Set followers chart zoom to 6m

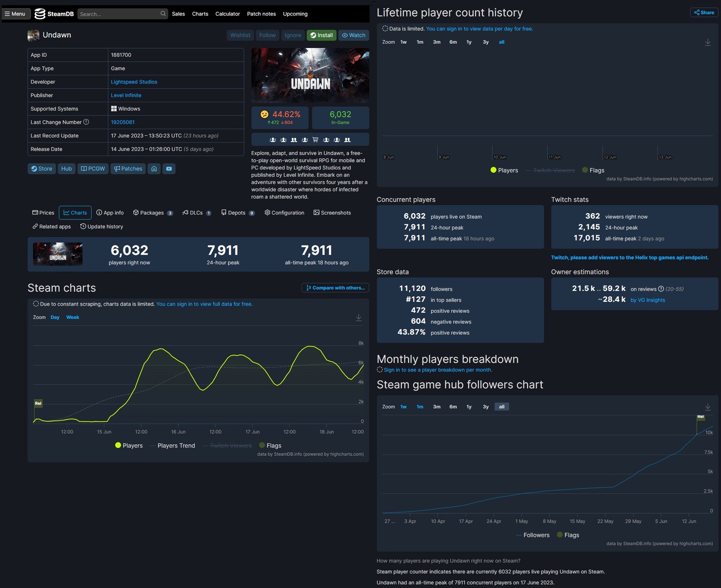(x=454, y=407)
